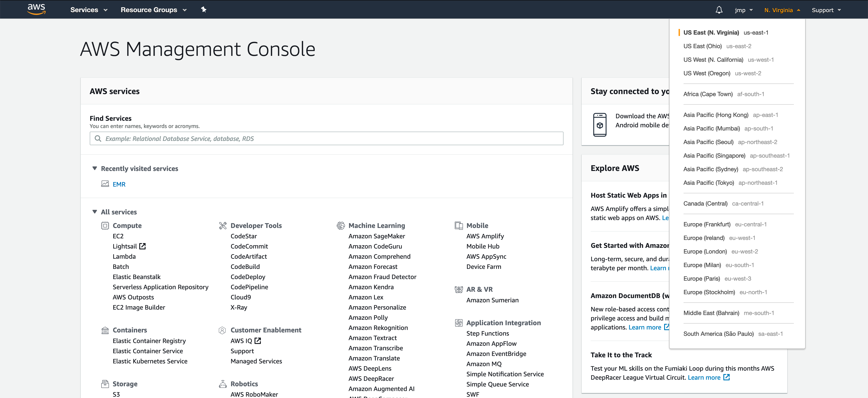Click the Customer Enablement category icon
Screen dimensions: 868x398
[x=222, y=330]
